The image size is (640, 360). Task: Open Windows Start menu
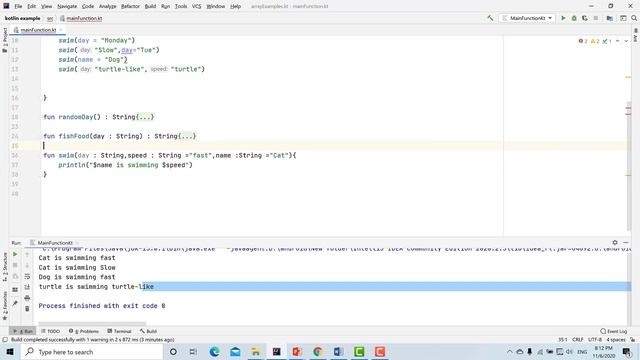[x=10, y=352]
